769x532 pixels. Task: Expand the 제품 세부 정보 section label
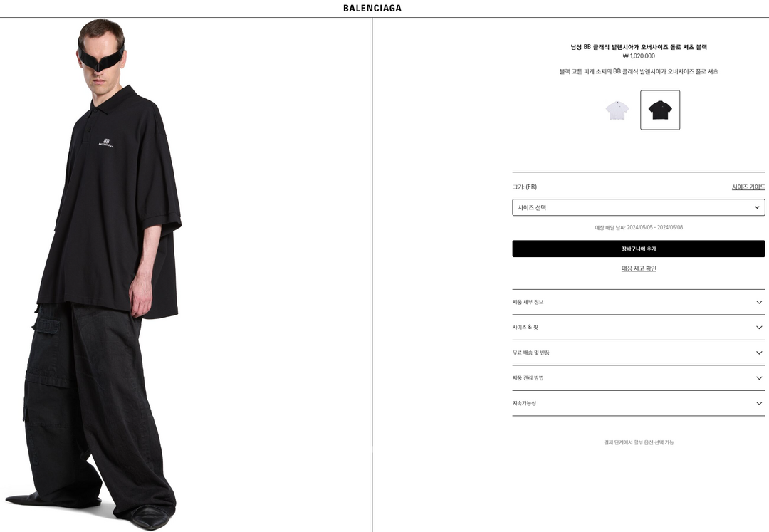(x=528, y=302)
